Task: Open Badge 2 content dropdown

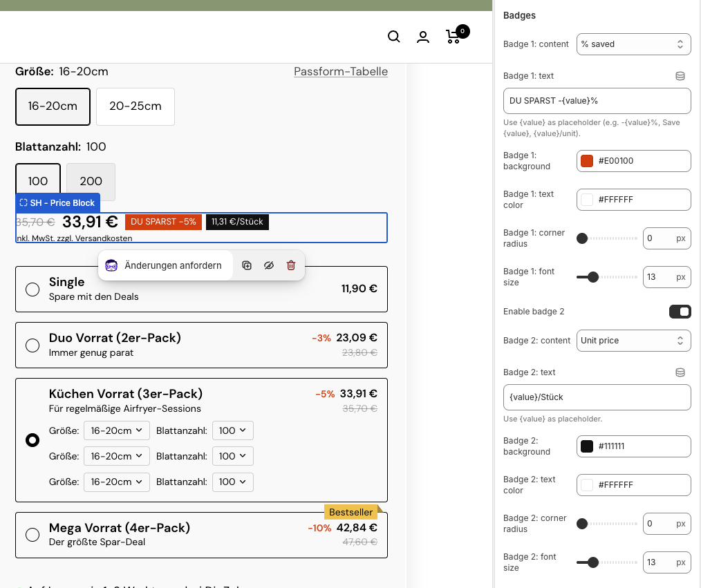Action: (633, 341)
